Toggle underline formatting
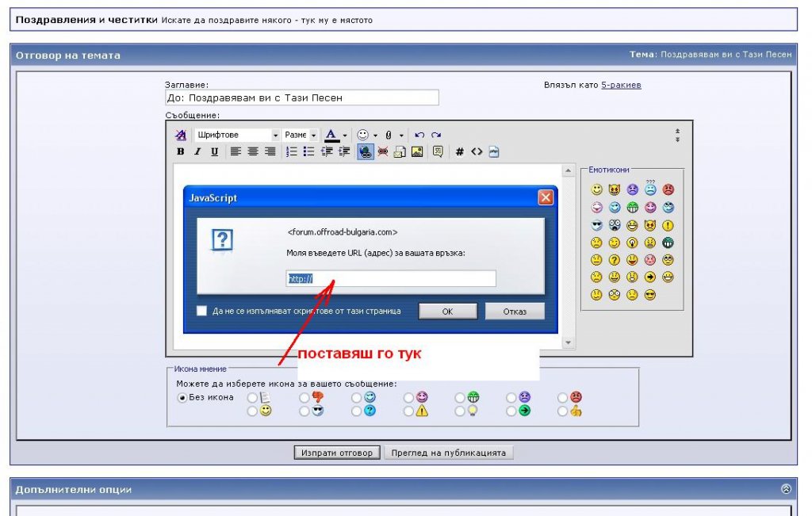 (214, 151)
